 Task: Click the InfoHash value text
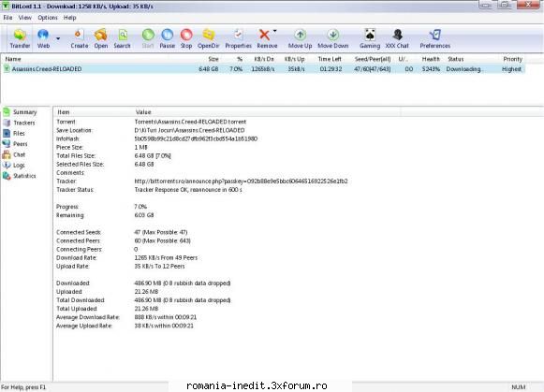[196, 138]
